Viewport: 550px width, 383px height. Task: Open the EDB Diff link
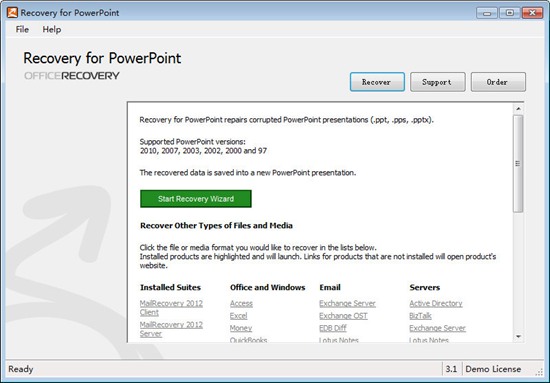pos(333,328)
